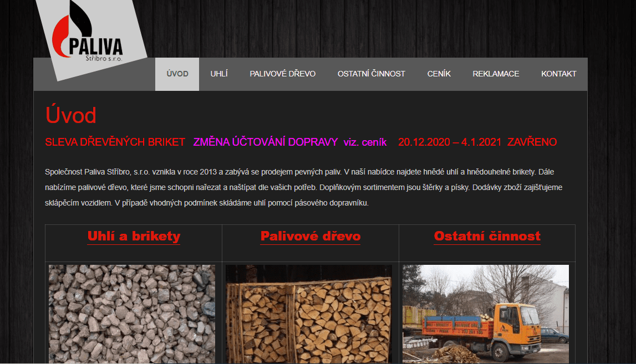Select OSTATNÍ ČINNOST in the navigation bar
636x364 pixels.
pyautogui.click(x=371, y=74)
